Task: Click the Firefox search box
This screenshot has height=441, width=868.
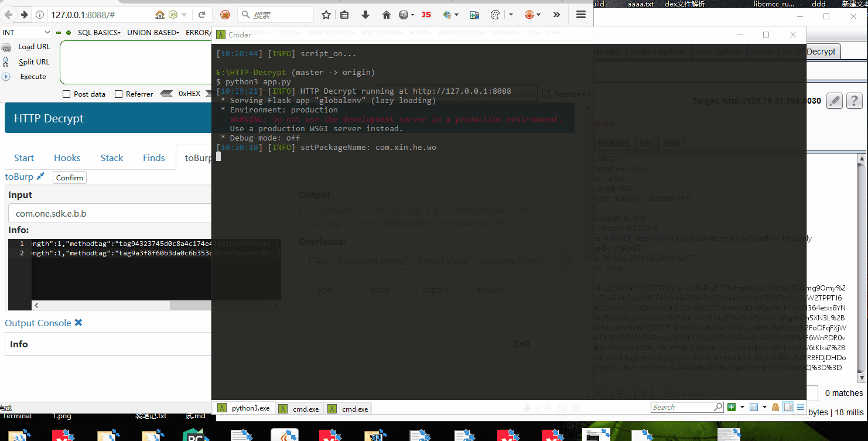Action: [x=275, y=15]
